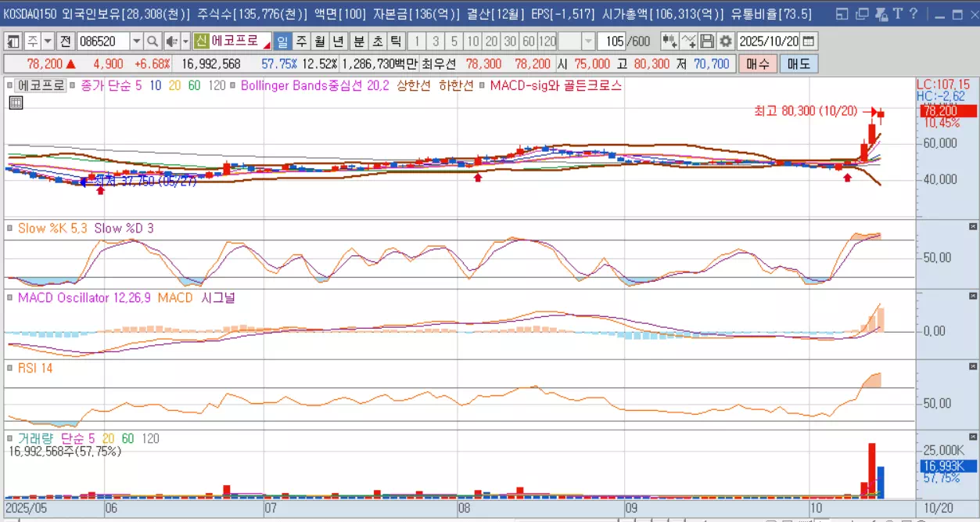Click the 에코프로 stock name box
Viewport: 980px width, 522px height.
click(240, 41)
